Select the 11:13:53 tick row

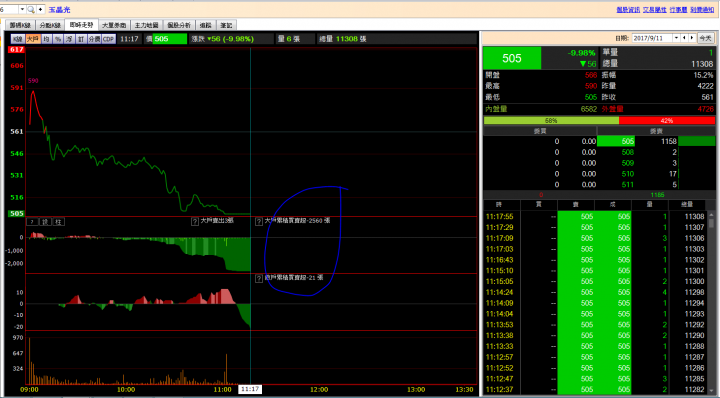595,325
